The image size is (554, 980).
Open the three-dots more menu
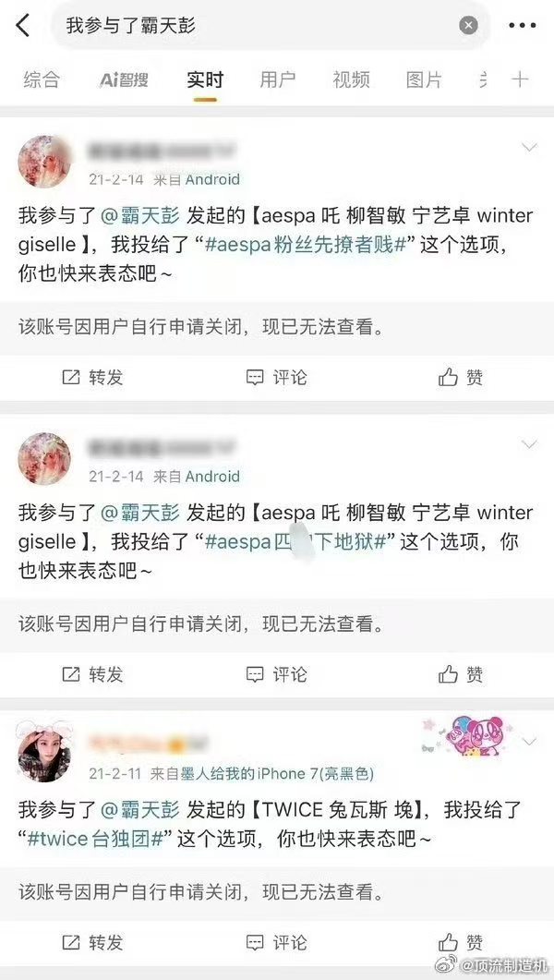tap(523, 26)
